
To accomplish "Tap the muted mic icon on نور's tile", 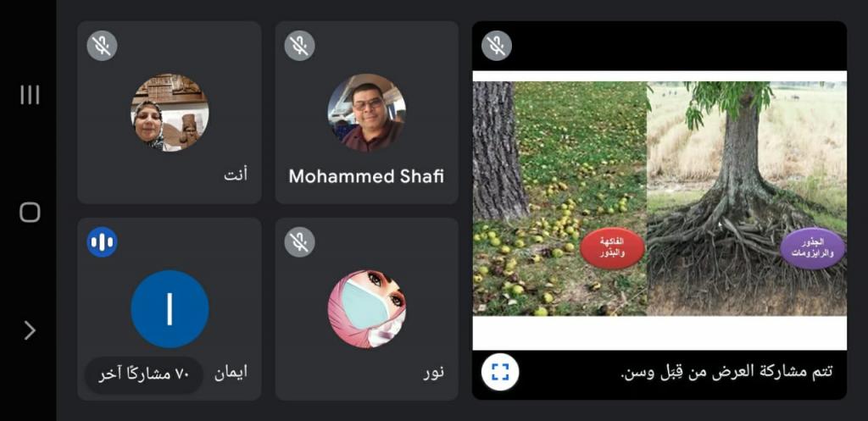I will click(299, 242).
